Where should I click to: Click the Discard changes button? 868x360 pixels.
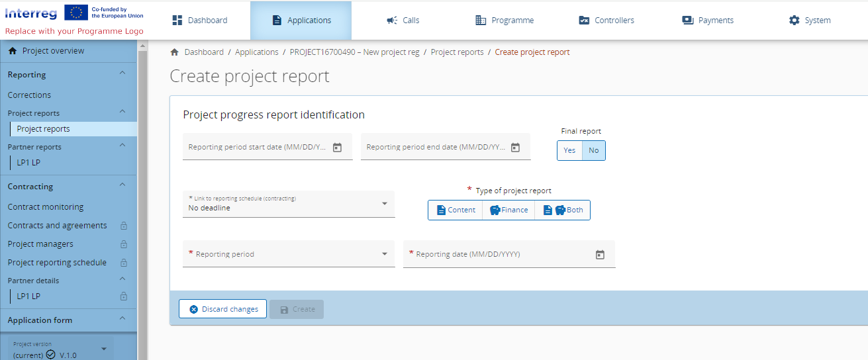click(x=223, y=309)
